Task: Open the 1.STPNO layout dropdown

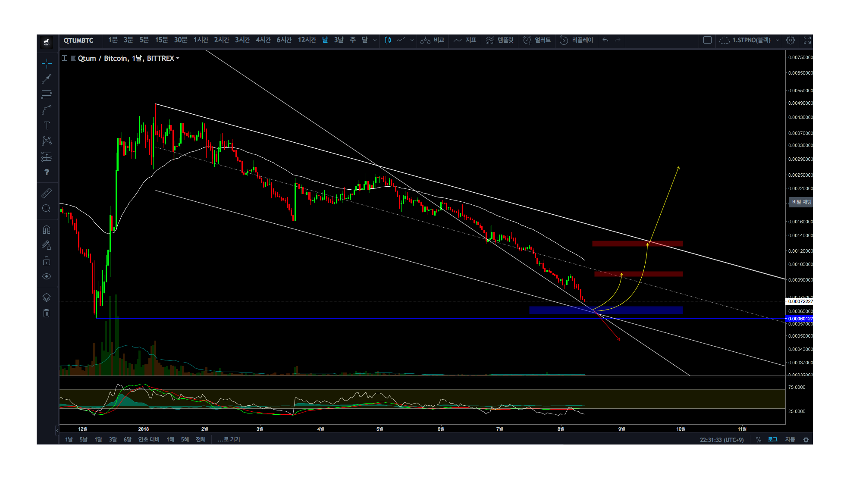Action: [778, 40]
